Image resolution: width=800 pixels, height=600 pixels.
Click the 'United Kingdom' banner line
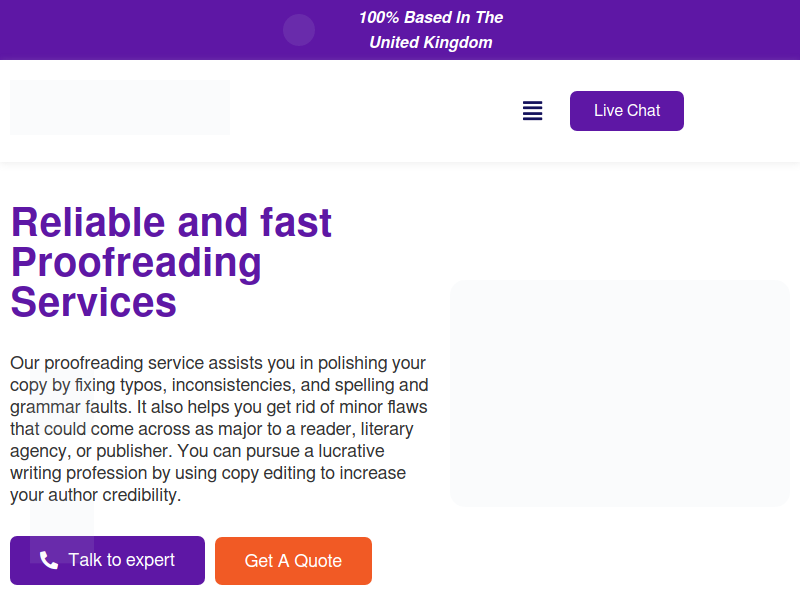[431, 42]
